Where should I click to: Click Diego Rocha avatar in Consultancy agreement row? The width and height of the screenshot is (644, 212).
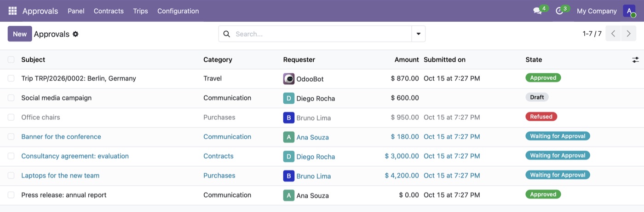click(288, 156)
